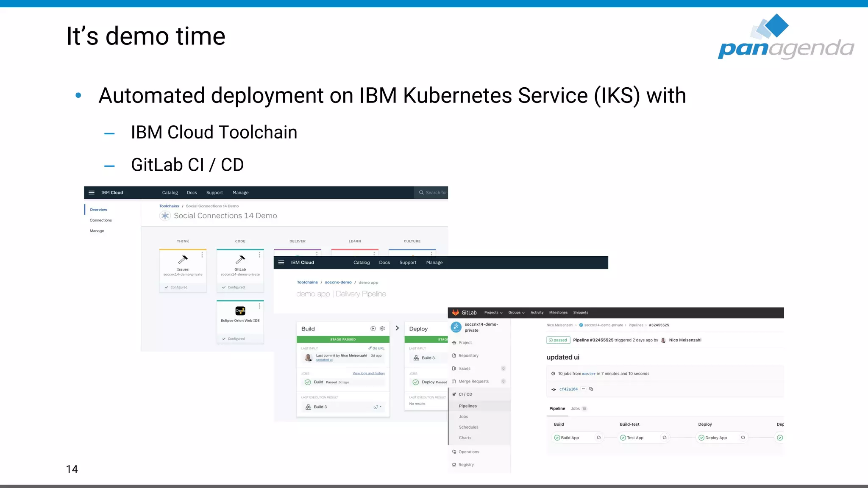Viewport: 868px width, 488px height.
Task: Switch to the Jobs 10 tab
Action: point(579,409)
